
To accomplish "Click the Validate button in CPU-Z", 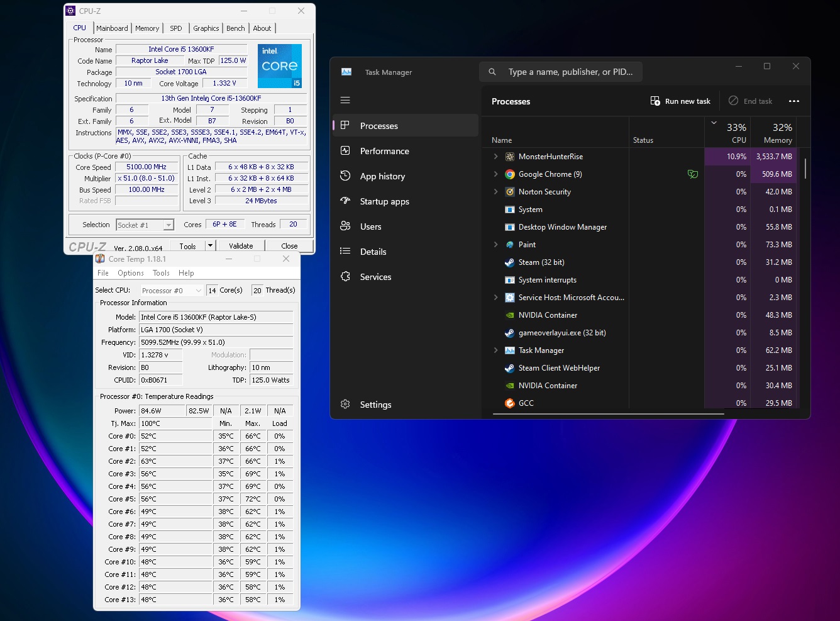I will pyautogui.click(x=241, y=246).
